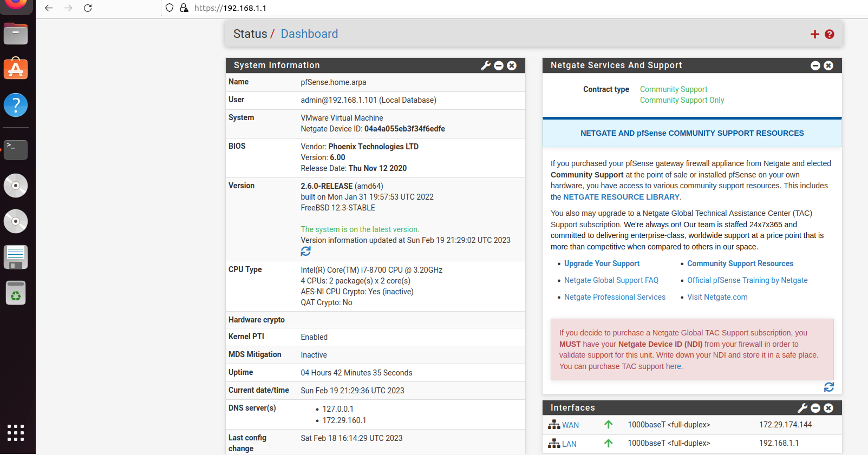This screenshot has height=455, width=868.
Task: Open the lower optical disc icon in dock
Action: coord(16,221)
